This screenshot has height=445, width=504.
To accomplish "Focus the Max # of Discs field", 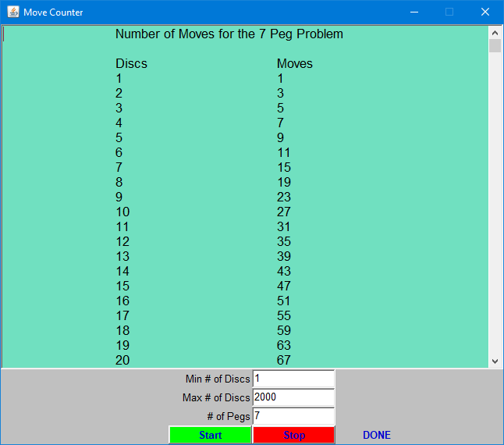I will click(293, 397).
